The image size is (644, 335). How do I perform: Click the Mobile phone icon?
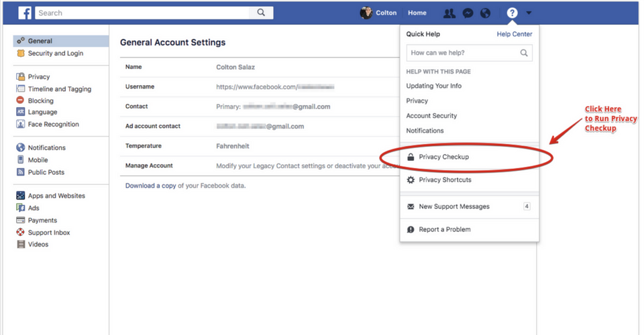click(x=21, y=159)
